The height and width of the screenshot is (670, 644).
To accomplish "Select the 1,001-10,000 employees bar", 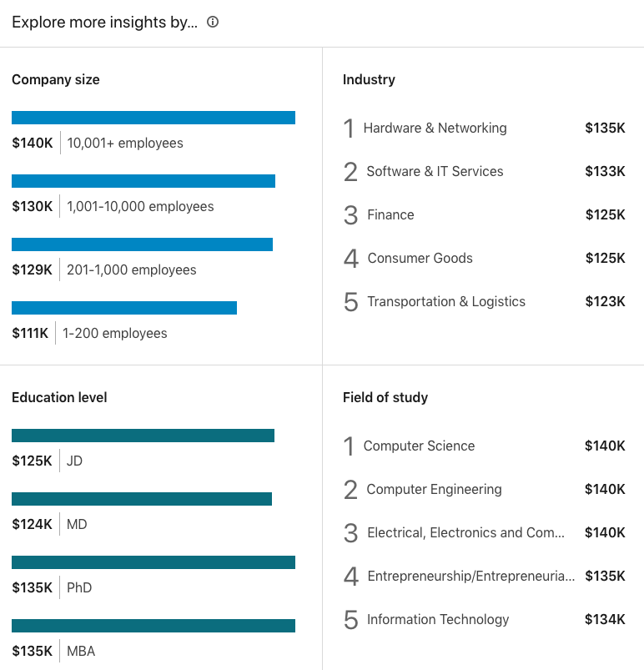I will [143, 180].
